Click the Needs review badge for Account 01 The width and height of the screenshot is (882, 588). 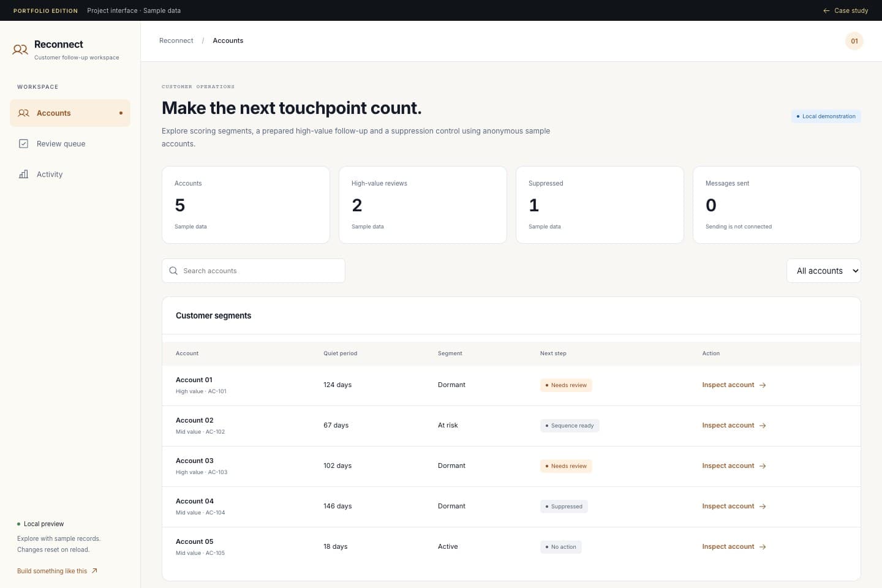566,385
